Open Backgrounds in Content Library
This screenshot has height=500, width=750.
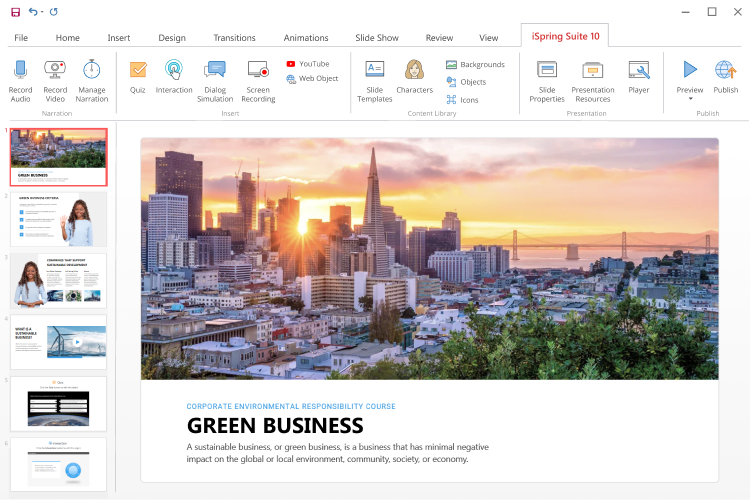(x=475, y=64)
